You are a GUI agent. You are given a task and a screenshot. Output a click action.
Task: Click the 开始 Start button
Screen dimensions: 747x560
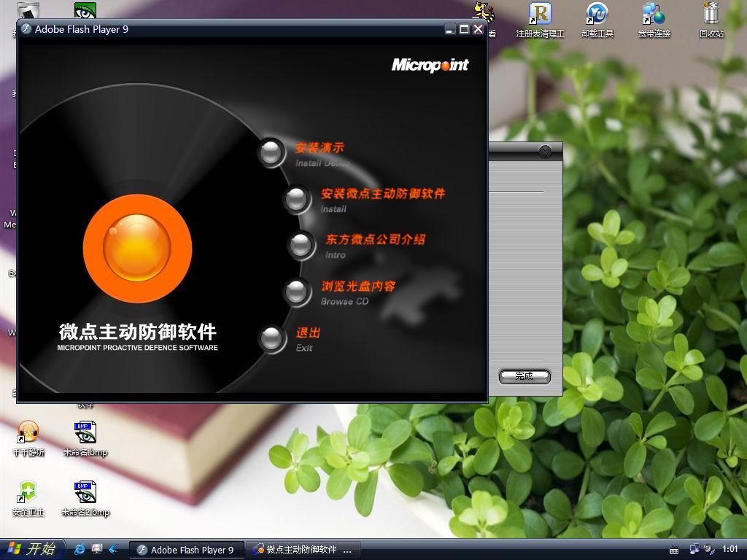click(x=31, y=550)
